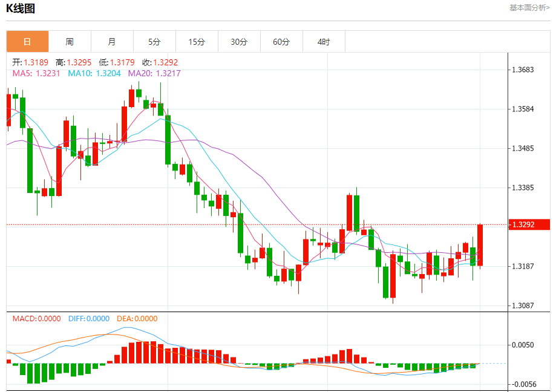
Task: Click the 高:1.3295 high price value
Action: click(x=73, y=62)
